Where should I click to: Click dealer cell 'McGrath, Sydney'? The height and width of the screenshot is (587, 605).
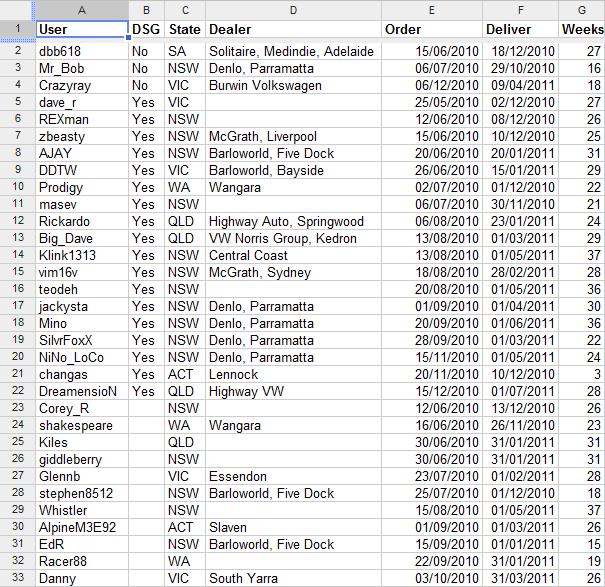tap(293, 272)
